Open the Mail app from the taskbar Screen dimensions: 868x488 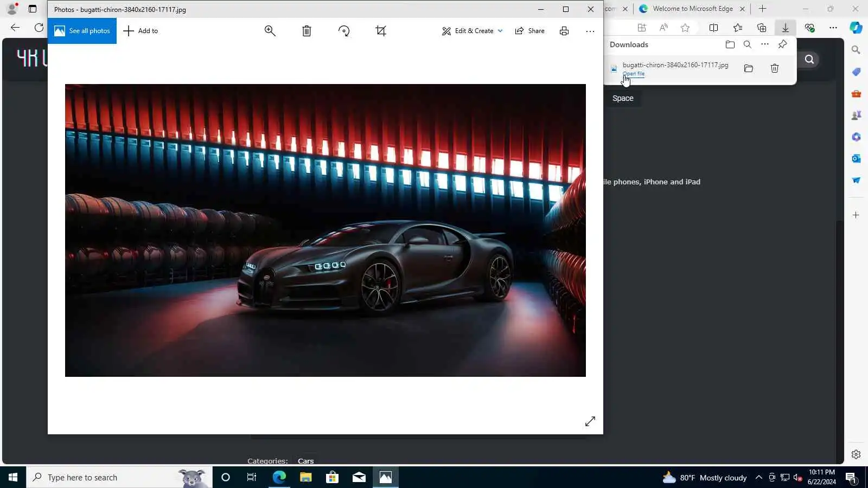click(359, 477)
